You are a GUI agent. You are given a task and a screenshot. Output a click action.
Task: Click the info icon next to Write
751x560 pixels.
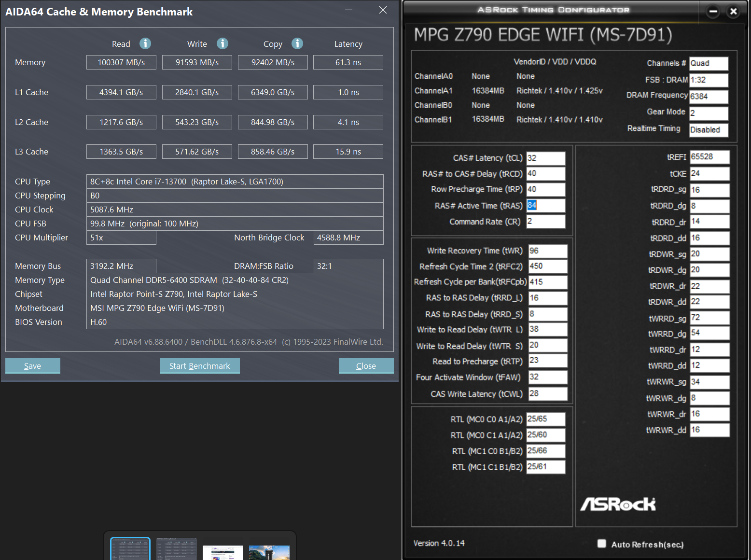(223, 43)
